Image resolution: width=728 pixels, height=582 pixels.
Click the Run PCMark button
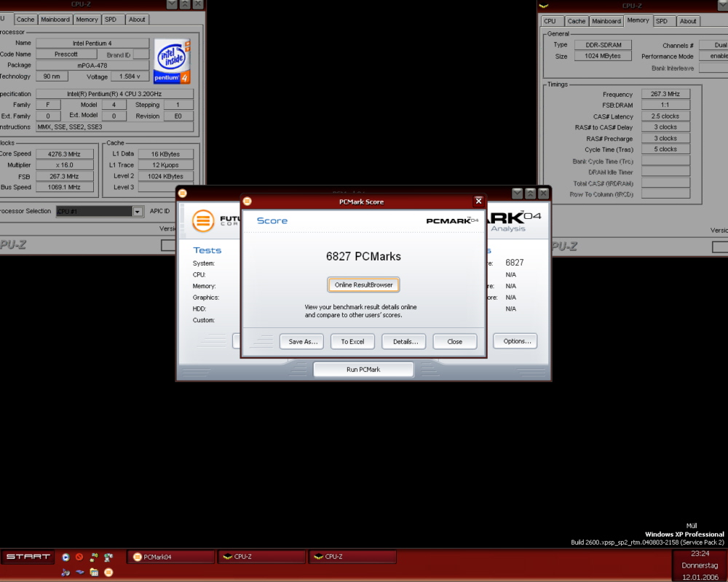[x=363, y=370]
